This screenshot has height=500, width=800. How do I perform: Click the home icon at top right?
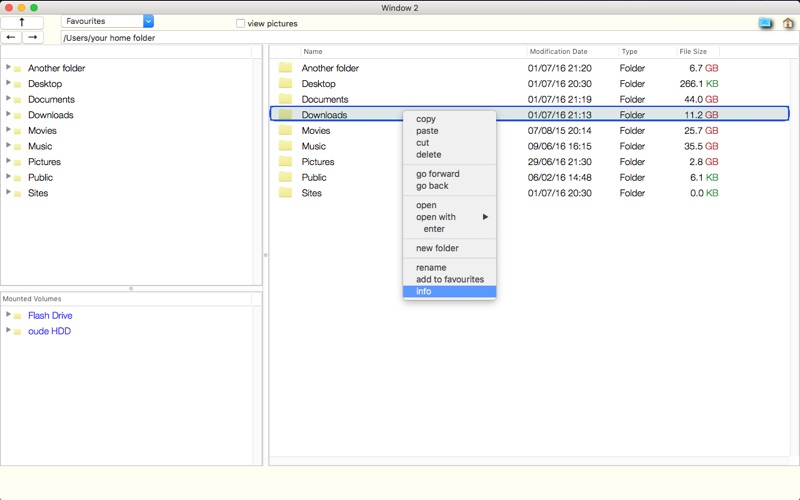click(x=788, y=23)
